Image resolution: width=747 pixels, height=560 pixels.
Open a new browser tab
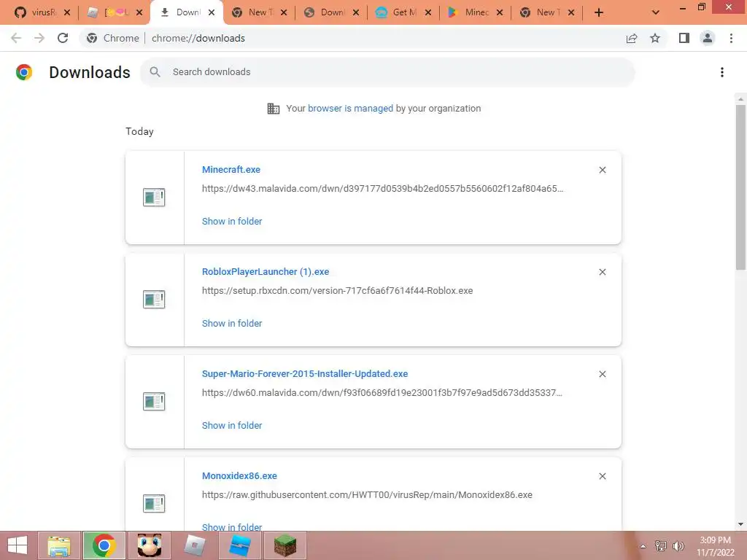[x=599, y=13]
